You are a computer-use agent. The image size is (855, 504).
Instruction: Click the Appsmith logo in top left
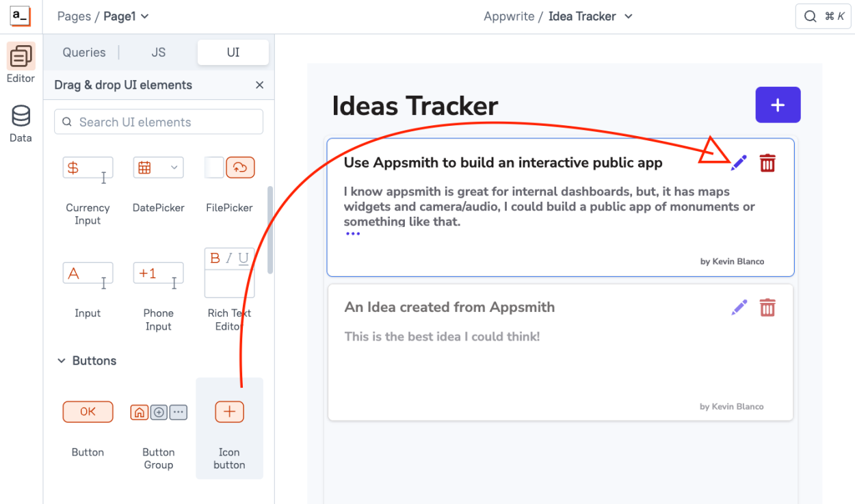pos(20,15)
